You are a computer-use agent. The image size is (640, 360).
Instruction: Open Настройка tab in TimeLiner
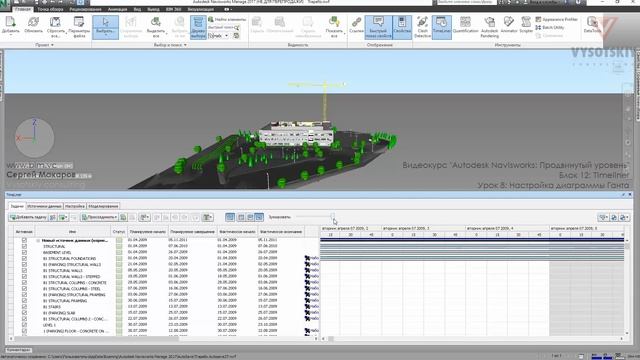(x=75, y=206)
